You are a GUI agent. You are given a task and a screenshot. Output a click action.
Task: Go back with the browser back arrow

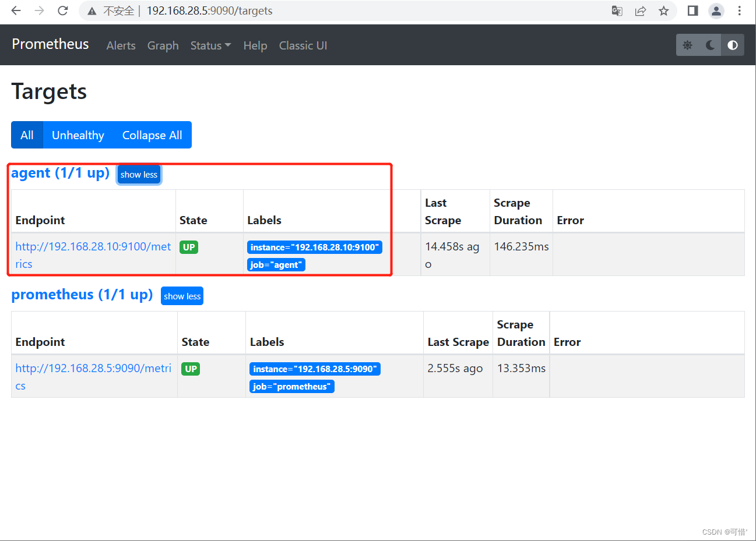coord(16,10)
